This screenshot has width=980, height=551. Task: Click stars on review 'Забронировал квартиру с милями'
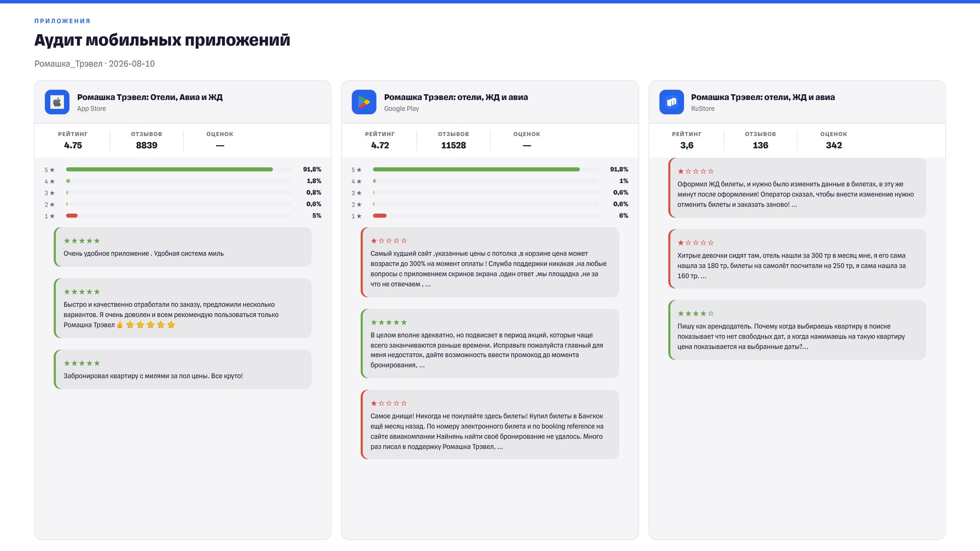point(82,363)
